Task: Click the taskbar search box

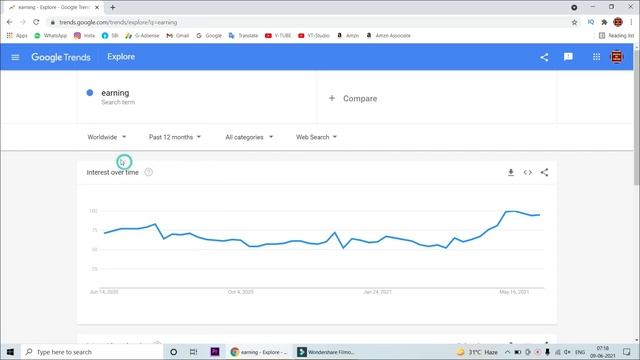Action: (x=92, y=352)
